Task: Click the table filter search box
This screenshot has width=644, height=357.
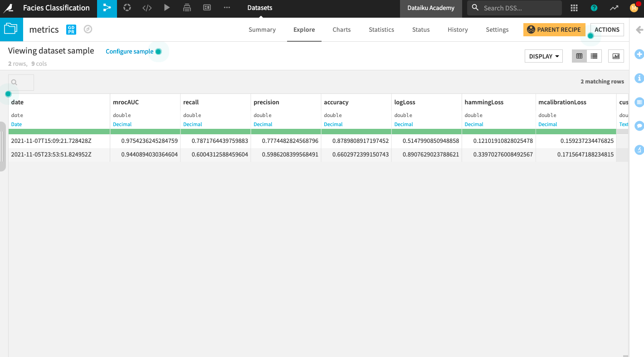Action: (21, 82)
